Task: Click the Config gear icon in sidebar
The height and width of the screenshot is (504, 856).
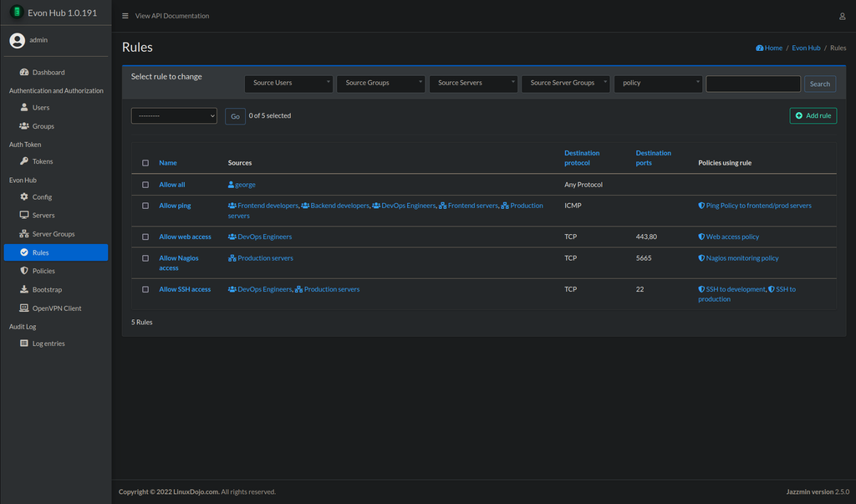Action: pos(24,196)
